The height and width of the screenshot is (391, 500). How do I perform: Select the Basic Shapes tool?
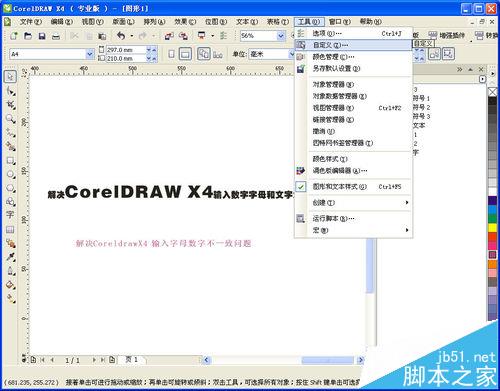point(11,202)
